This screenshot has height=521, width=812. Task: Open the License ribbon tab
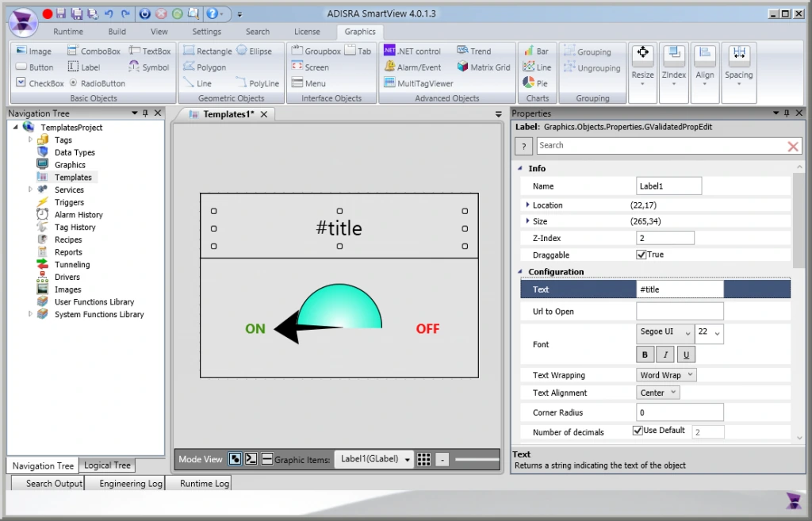(x=307, y=32)
